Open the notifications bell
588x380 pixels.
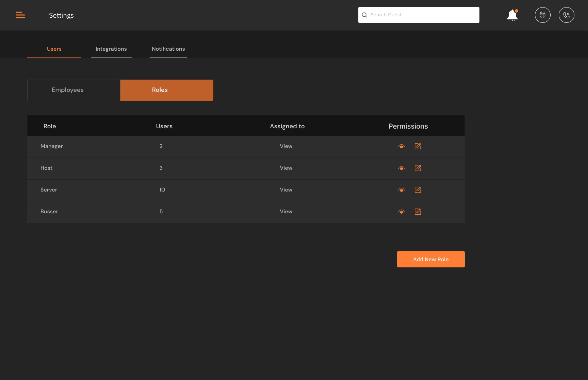[x=512, y=15]
